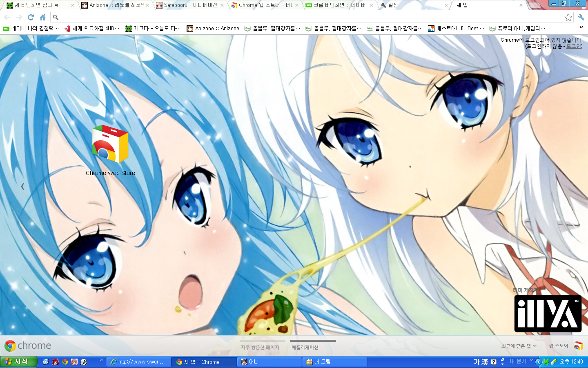Click the reload page icon

[x=31, y=17]
